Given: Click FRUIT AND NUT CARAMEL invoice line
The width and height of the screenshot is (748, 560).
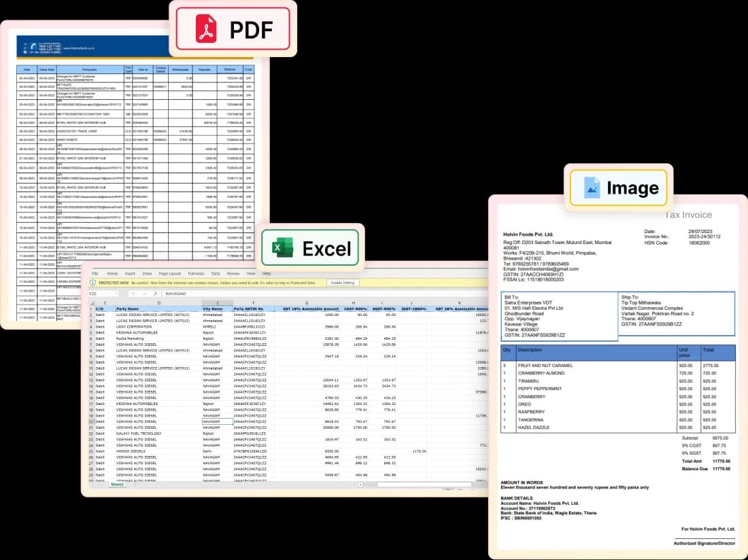Looking at the screenshot, I should pos(545,366).
